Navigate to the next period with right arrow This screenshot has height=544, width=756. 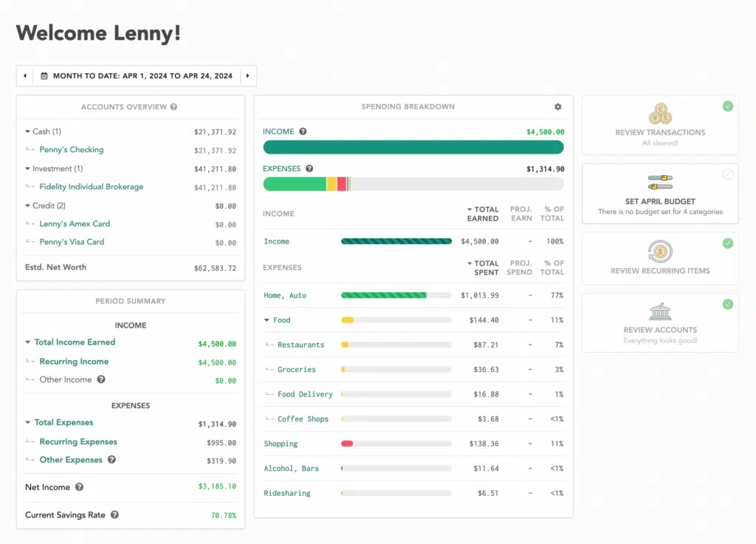pyautogui.click(x=249, y=75)
